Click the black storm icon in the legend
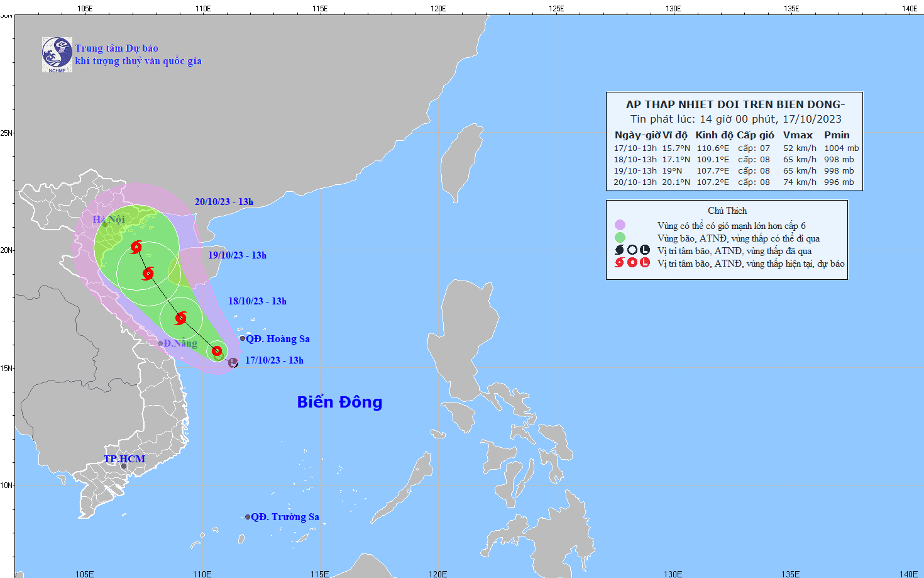The height and width of the screenshot is (578, 924). 620,250
